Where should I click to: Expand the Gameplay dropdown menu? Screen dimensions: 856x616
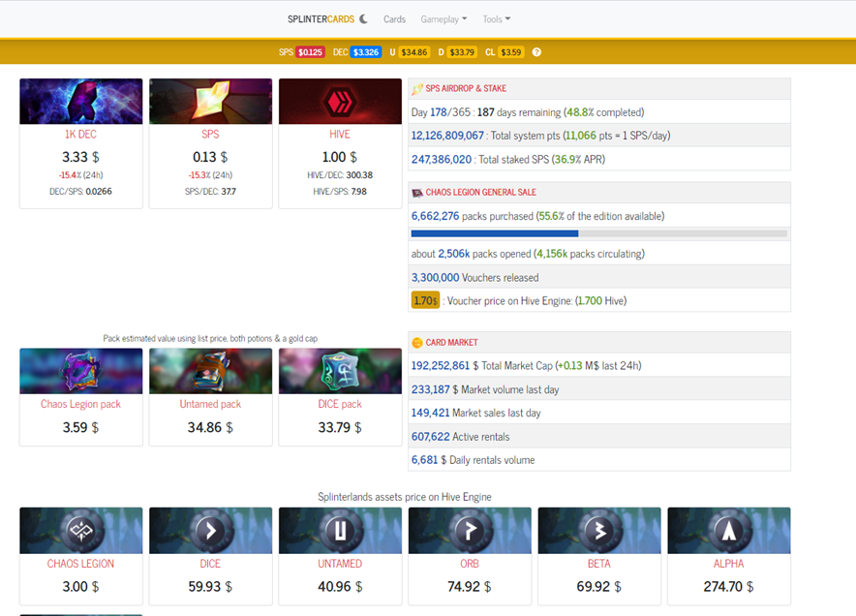point(443,19)
